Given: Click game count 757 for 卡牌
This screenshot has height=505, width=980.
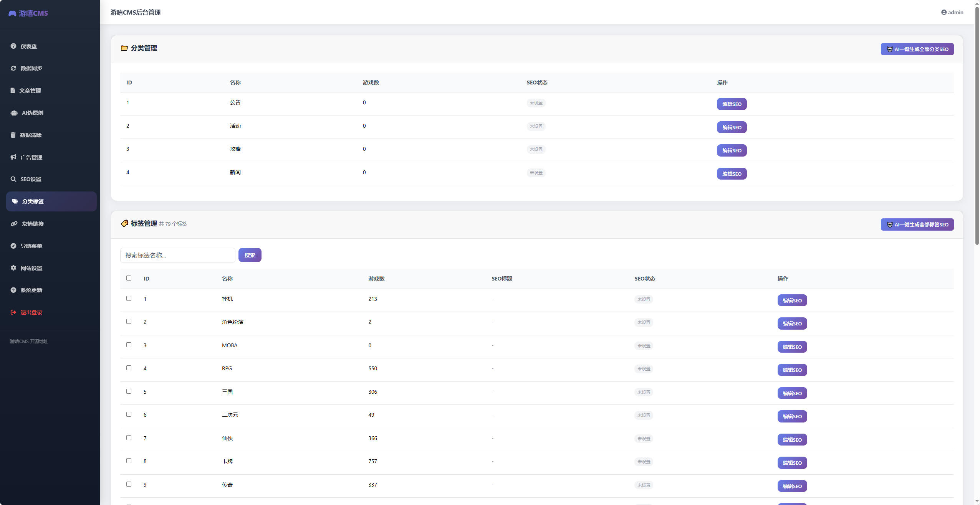Looking at the screenshot, I should 372,461.
